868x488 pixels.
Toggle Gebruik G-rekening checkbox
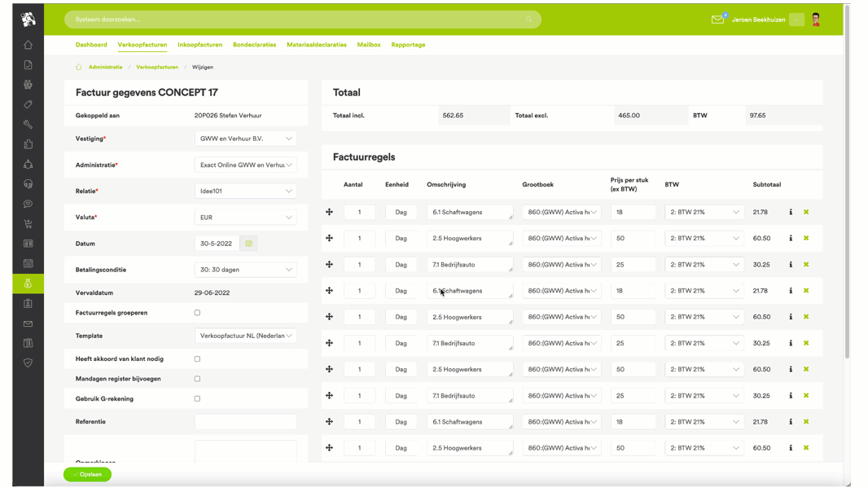point(197,399)
